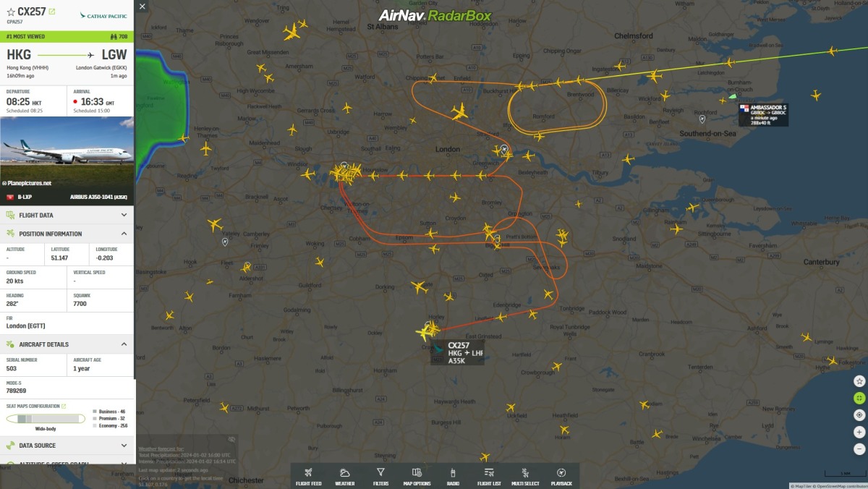Open the Flight Feed panel
This screenshot has height=489, width=868.
tap(308, 477)
